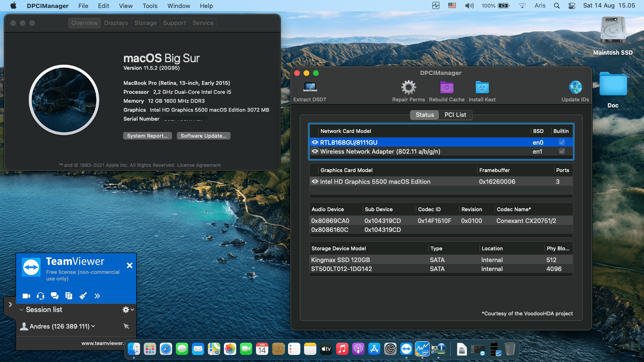This screenshot has height=362, width=644.
Task: Open Service tab in About This Mac
Action: coord(203,23)
